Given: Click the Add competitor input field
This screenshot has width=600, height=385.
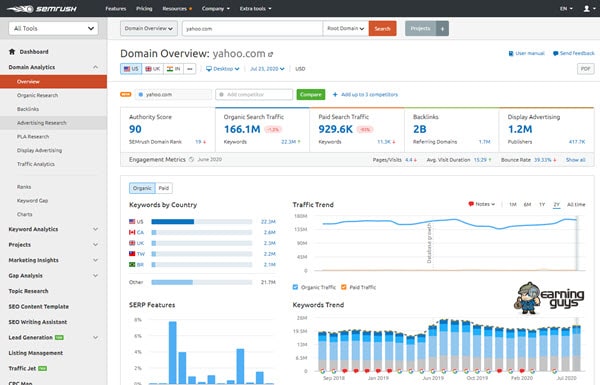Looking at the screenshot, I should tap(254, 95).
